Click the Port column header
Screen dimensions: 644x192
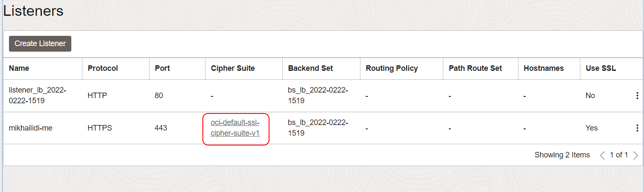(x=162, y=68)
